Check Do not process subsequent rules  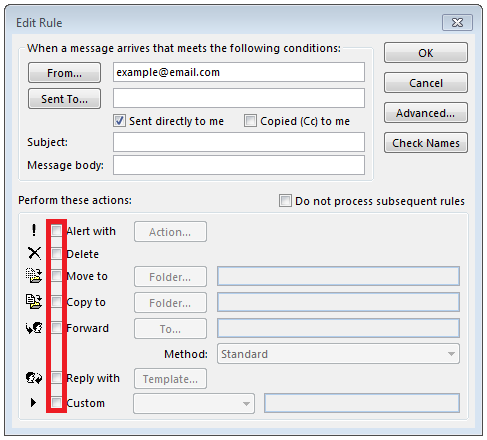point(285,201)
